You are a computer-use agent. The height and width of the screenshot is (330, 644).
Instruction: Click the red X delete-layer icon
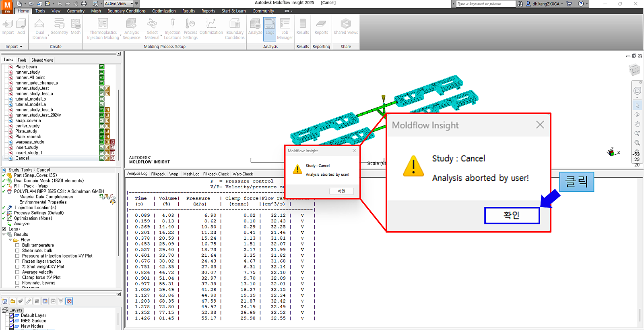(69, 301)
